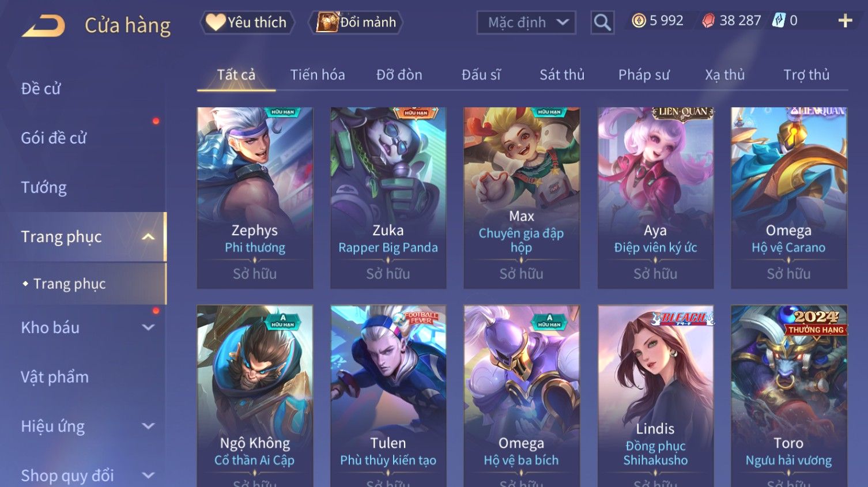Screen dimensions: 868x487
Task: Switch to the Pháp sư tab
Action: (x=644, y=75)
